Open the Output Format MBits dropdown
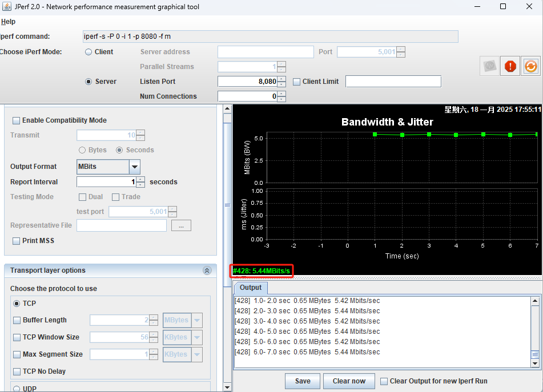The height and width of the screenshot is (392, 543). tap(135, 167)
